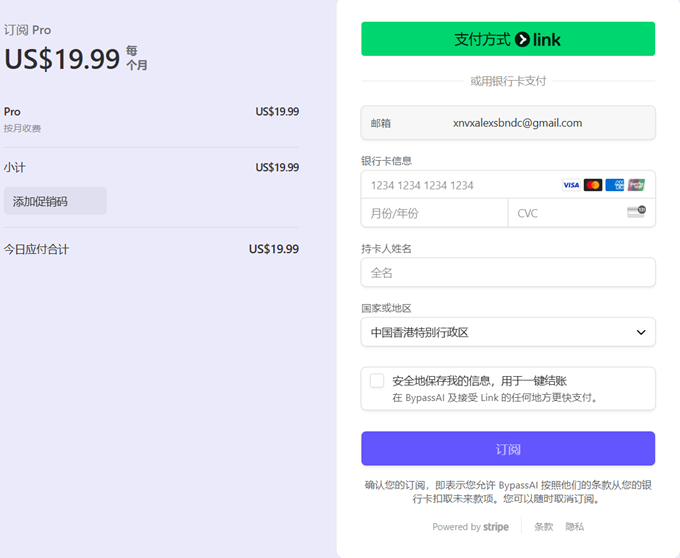The height and width of the screenshot is (558, 680).
Task: Open the 条款 link
Action: [x=543, y=527]
